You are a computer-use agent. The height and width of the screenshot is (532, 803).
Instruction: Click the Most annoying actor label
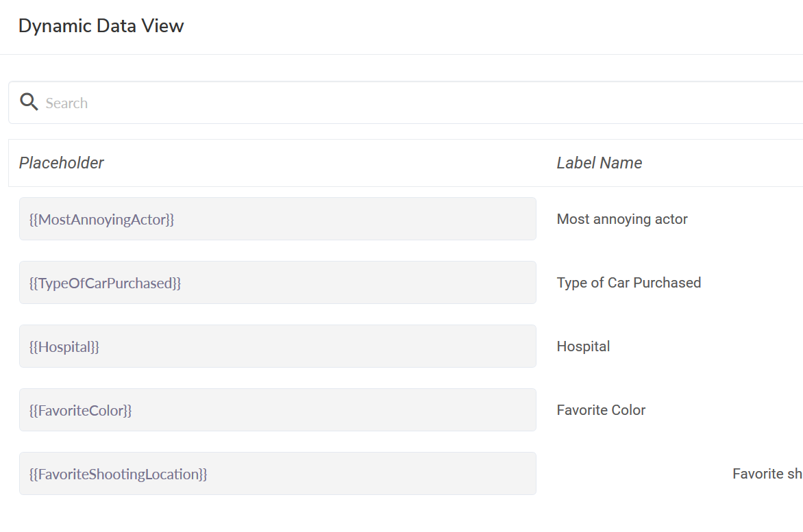point(622,219)
